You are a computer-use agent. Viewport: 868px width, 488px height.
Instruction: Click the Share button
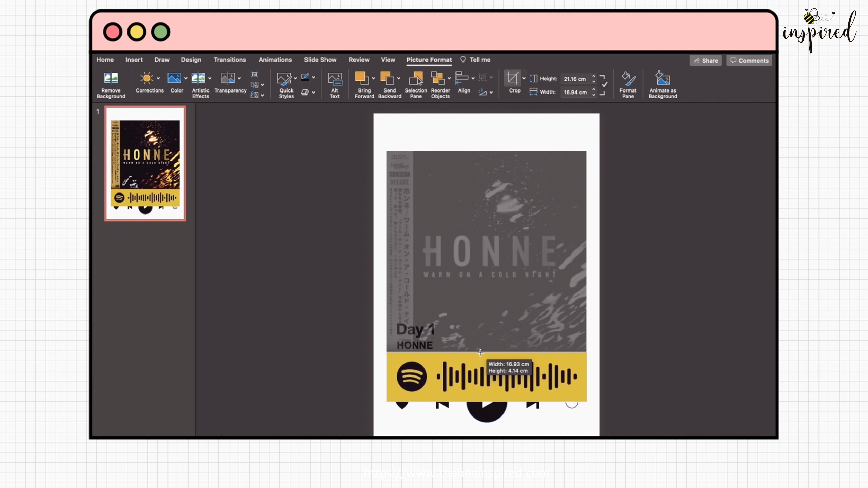coord(706,61)
